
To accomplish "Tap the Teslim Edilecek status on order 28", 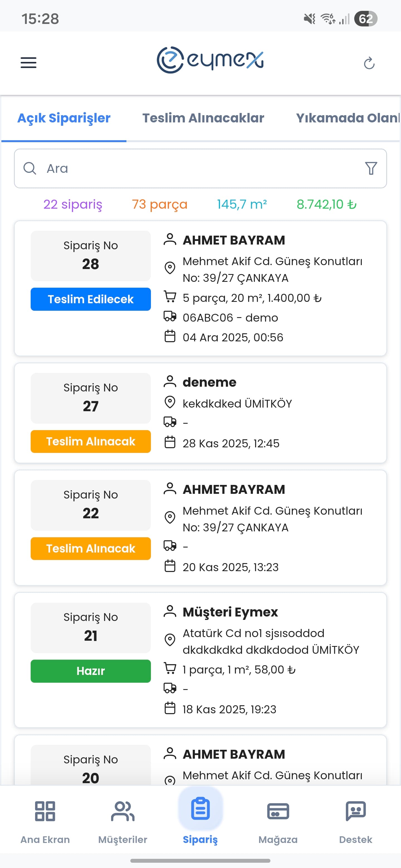I will pyautogui.click(x=91, y=299).
